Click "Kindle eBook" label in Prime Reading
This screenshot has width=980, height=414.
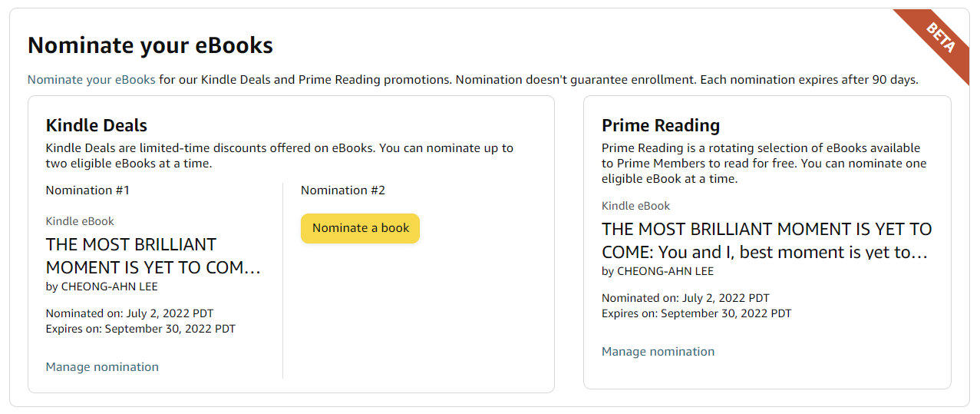(635, 206)
